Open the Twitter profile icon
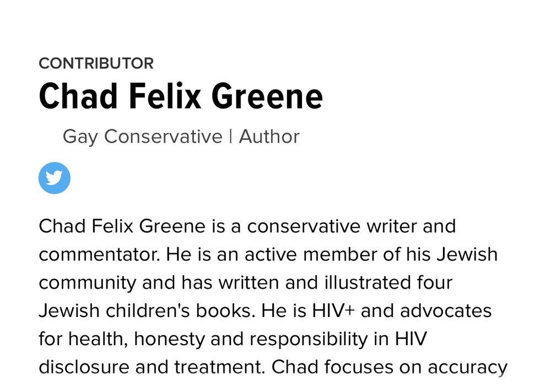This screenshot has width=551, height=392. (x=54, y=178)
